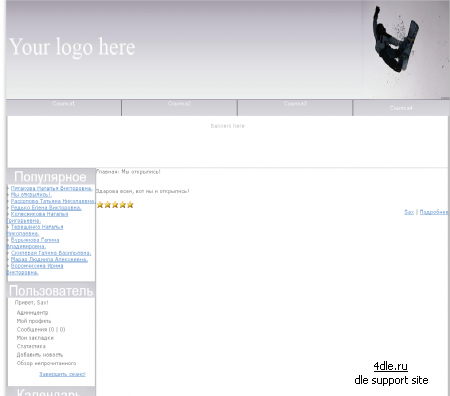Viewport: 450px width, 396px height.
Task: Open the Ссылка4 navigation tab
Action: (401, 108)
